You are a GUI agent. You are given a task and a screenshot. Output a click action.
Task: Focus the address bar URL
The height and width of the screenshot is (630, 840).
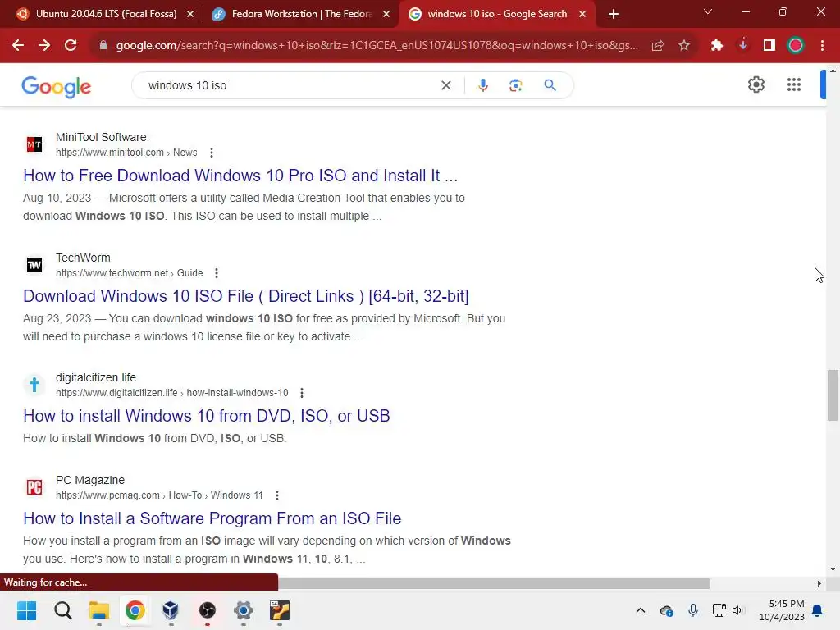[377, 46]
